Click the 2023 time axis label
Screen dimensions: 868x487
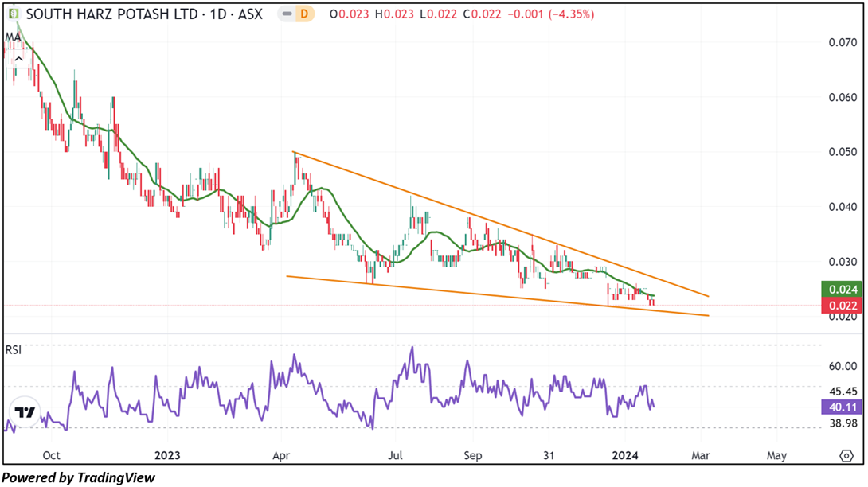167,455
